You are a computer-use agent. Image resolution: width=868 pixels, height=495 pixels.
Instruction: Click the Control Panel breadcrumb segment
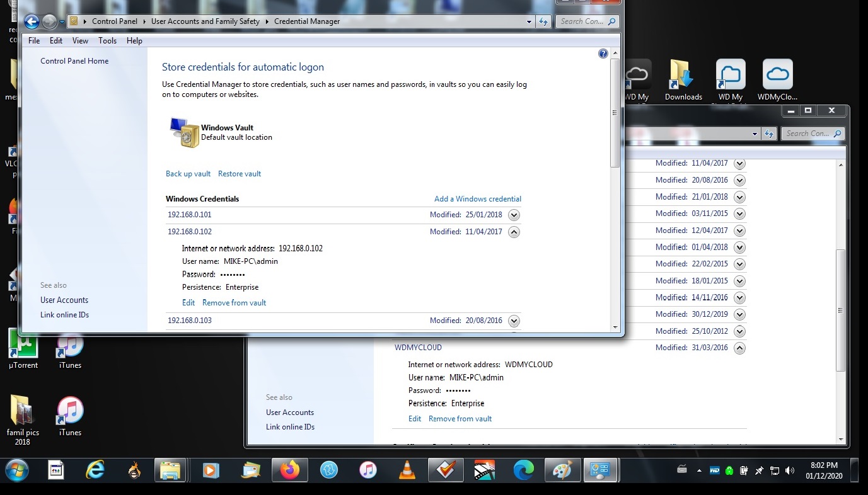pyautogui.click(x=115, y=21)
